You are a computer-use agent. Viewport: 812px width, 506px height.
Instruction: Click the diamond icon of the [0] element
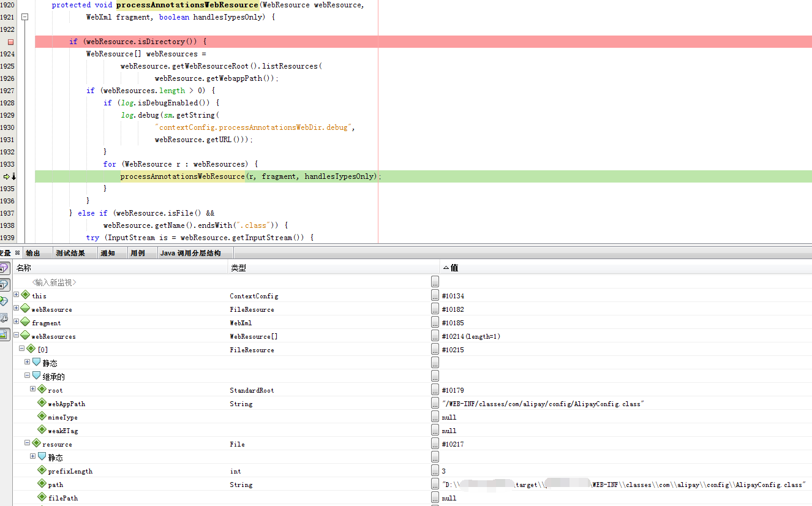point(31,349)
